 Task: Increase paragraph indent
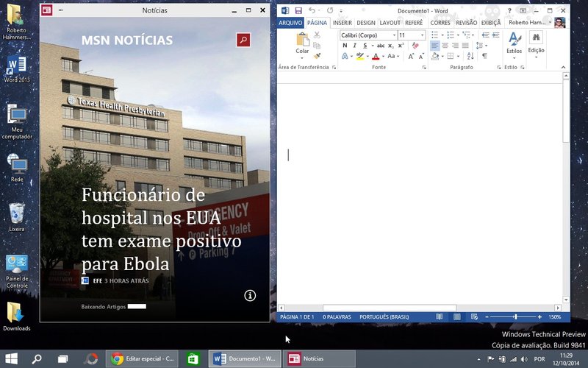pos(495,35)
